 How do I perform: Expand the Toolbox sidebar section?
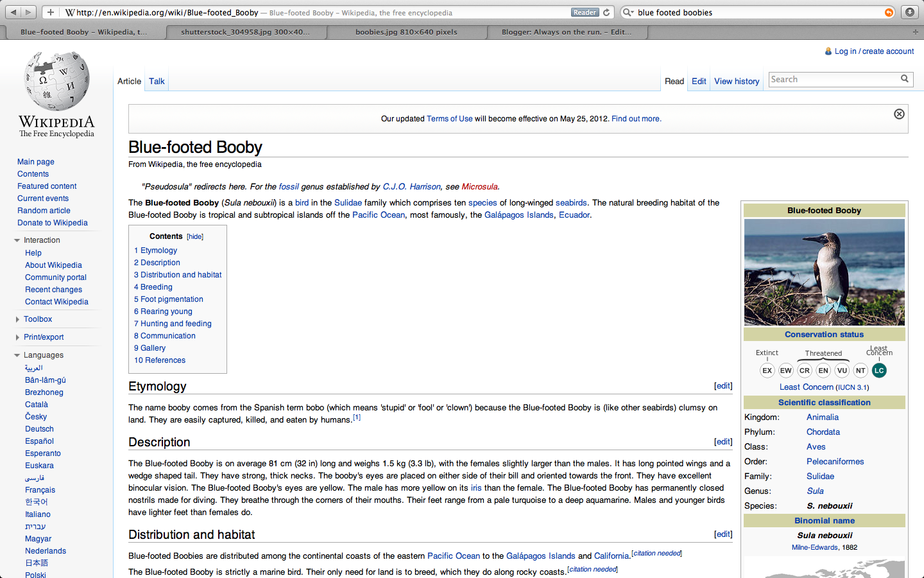click(17, 319)
